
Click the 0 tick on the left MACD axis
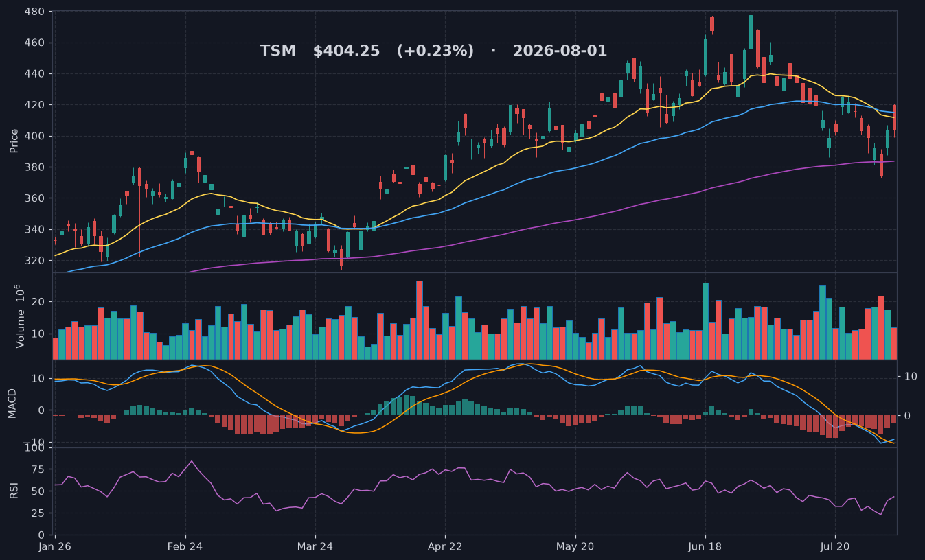click(43, 410)
